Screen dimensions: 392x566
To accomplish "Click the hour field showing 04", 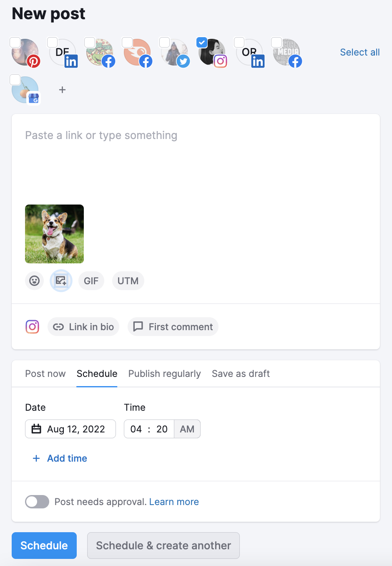I will 136,429.
